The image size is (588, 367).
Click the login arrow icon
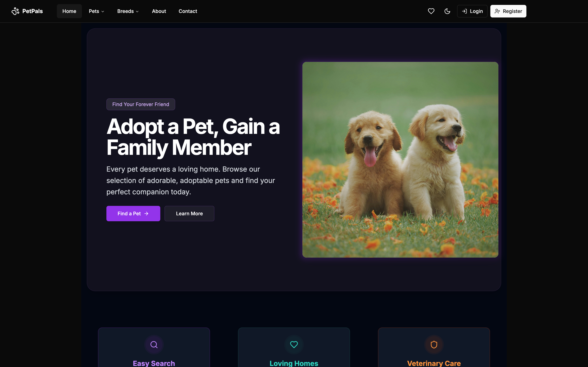pos(464,11)
